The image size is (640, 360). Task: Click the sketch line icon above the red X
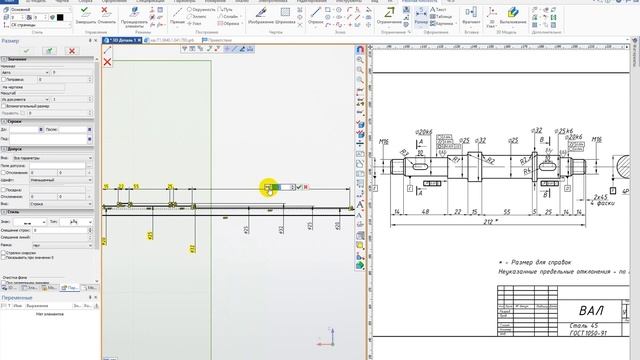[x=107, y=51]
